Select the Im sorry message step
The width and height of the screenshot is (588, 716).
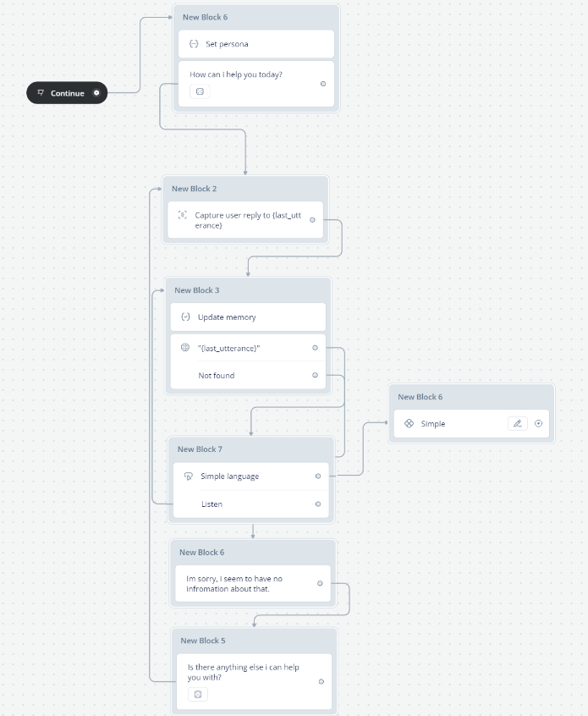pos(253,584)
